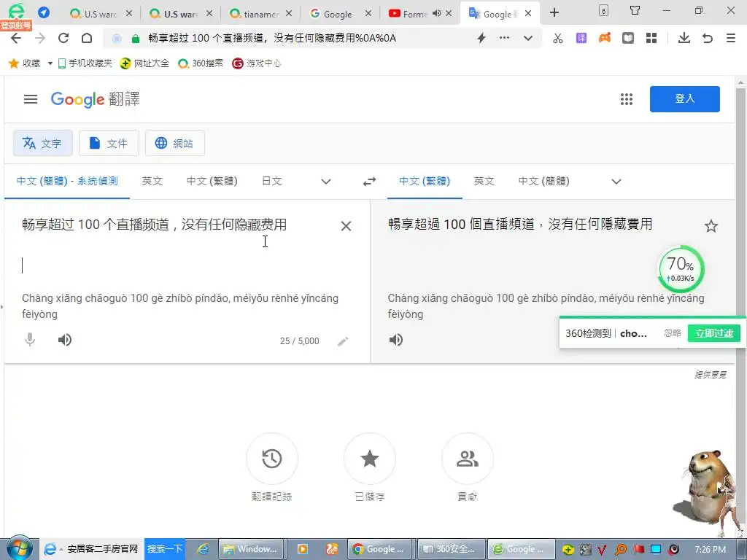
Task: Open the site directory bookmark
Action: 144,63
